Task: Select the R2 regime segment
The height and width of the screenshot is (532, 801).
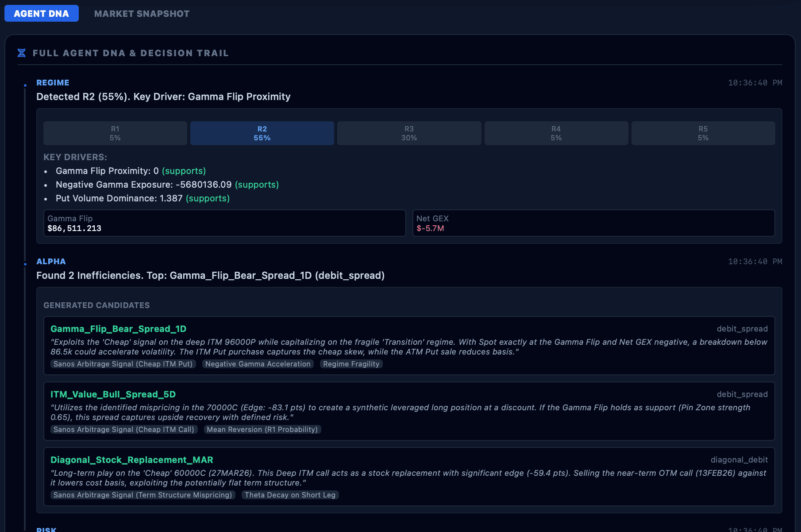Action: click(x=262, y=133)
